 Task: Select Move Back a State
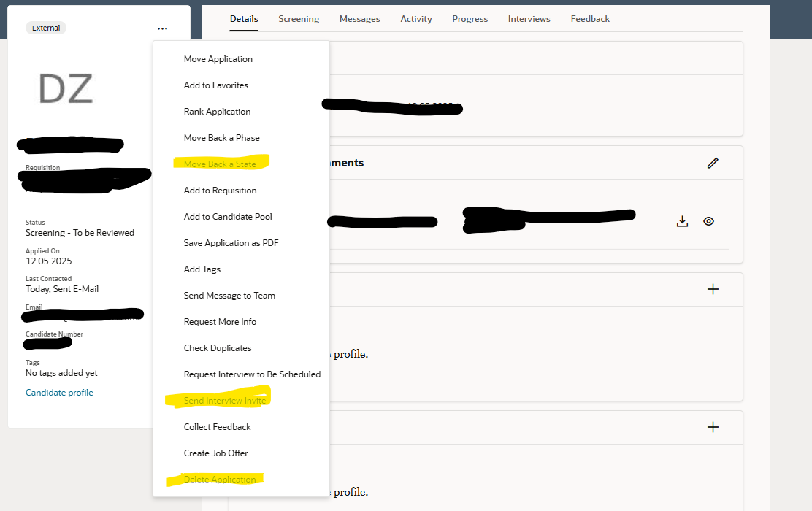coord(219,164)
